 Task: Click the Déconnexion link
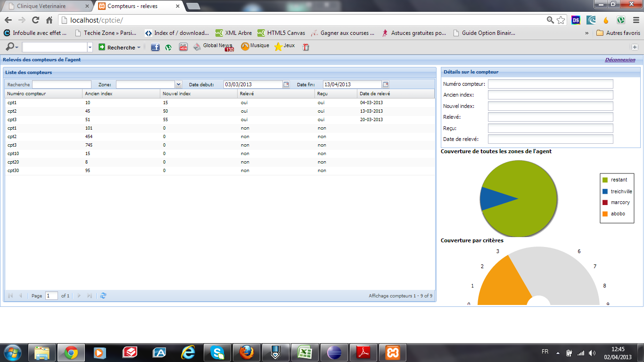[620, 60]
